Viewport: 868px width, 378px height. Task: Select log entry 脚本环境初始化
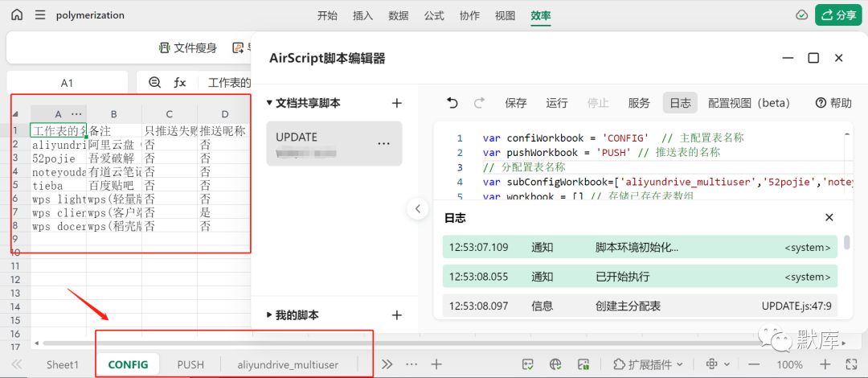640,247
